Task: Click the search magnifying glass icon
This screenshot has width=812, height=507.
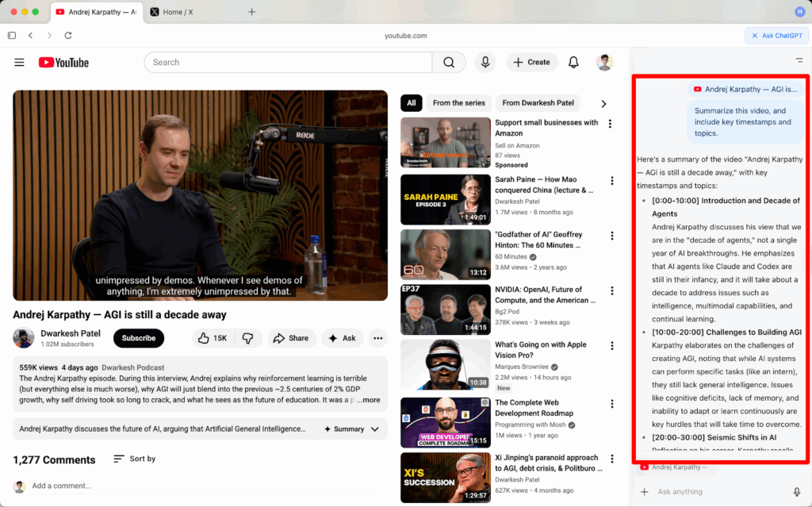Action: (449, 62)
